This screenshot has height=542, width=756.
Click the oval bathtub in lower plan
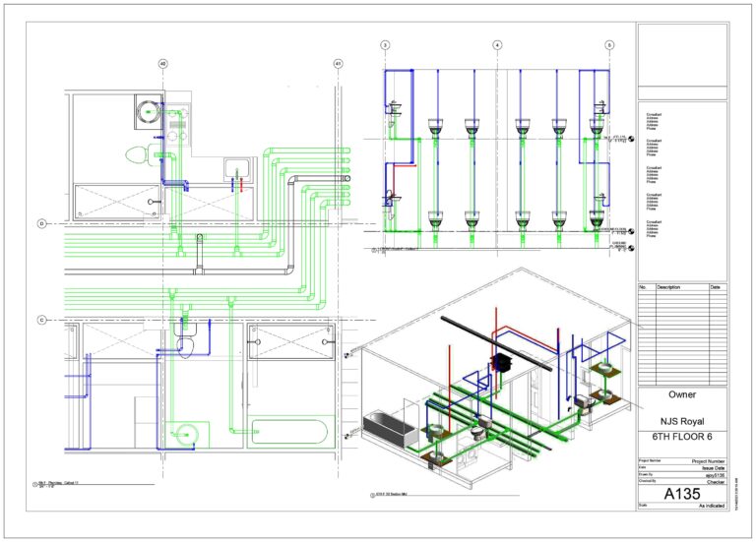tap(289, 431)
